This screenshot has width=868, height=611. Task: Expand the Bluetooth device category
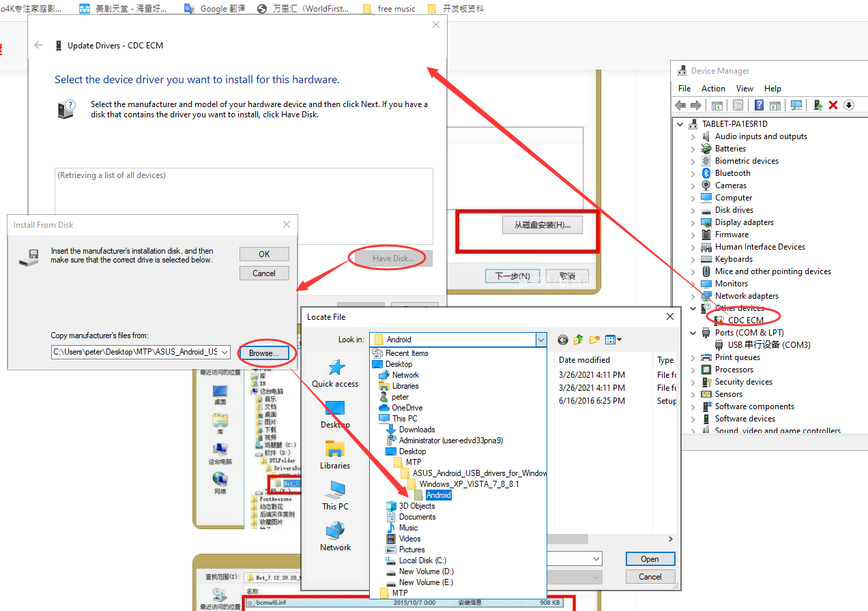[x=693, y=173]
